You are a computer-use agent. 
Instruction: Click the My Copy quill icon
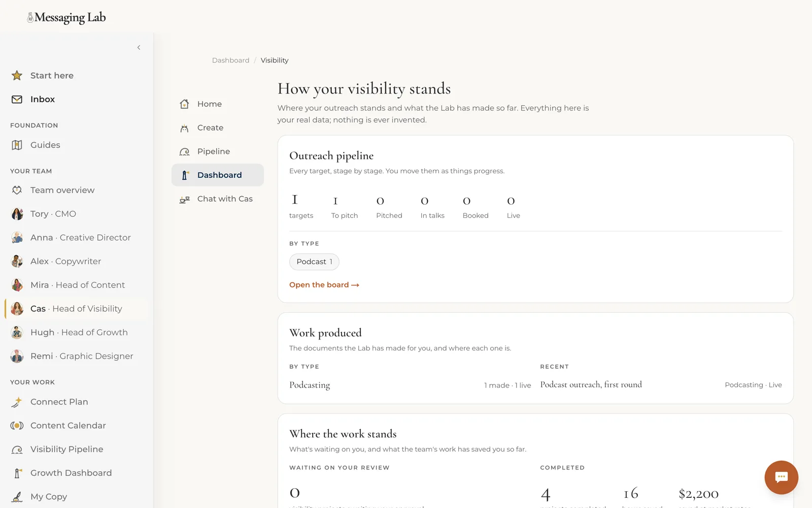tap(17, 497)
